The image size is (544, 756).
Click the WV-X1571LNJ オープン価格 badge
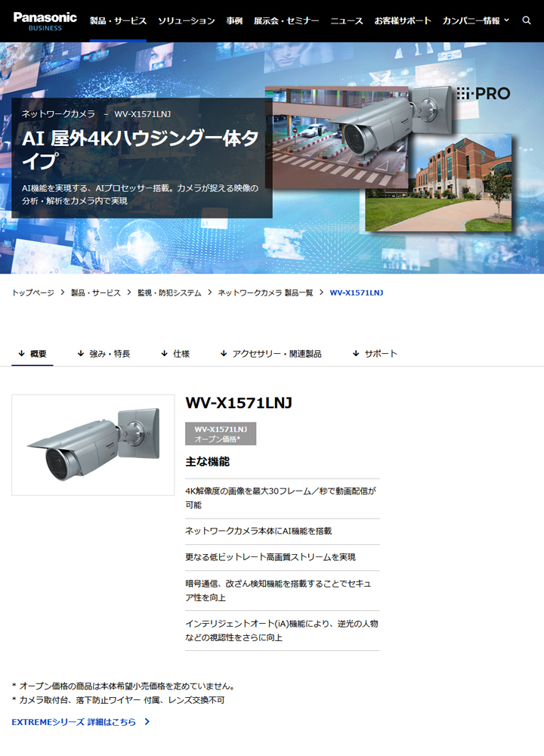point(221,434)
